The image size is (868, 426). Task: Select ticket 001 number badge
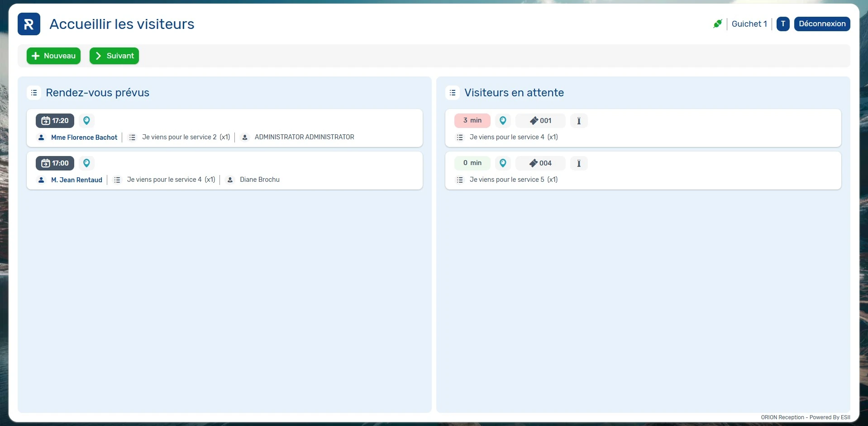(540, 121)
